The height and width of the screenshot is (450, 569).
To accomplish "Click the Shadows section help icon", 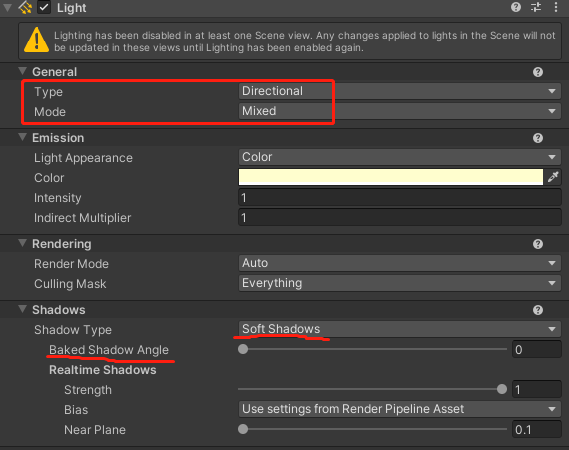I will click(538, 310).
